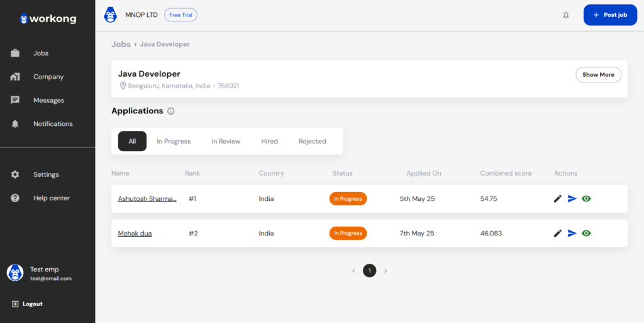
Task: Edit Mehak dua's application with pencil icon
Action: [x=558, y=234]
